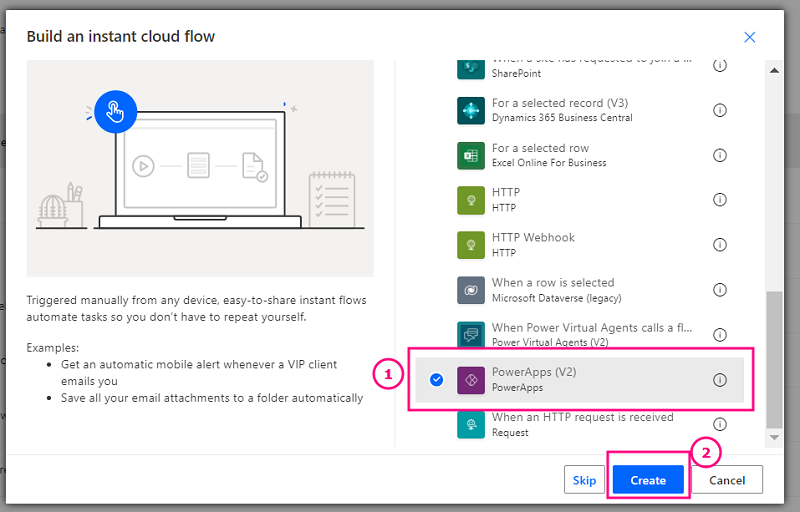Open info icon beside the HTTP trigger
Image resolution: width=800 pixels, height=512 pixels.
point(719,200)
